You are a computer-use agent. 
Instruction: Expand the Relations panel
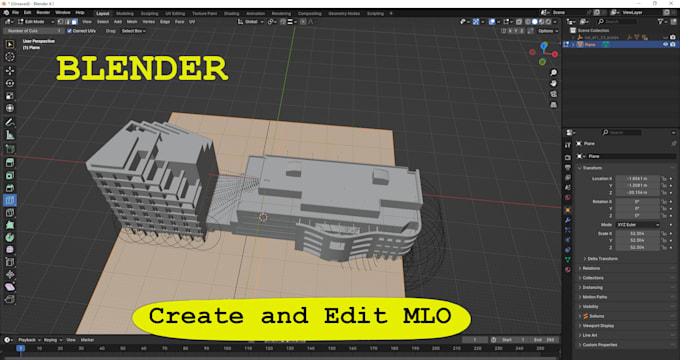pos(591,268)
